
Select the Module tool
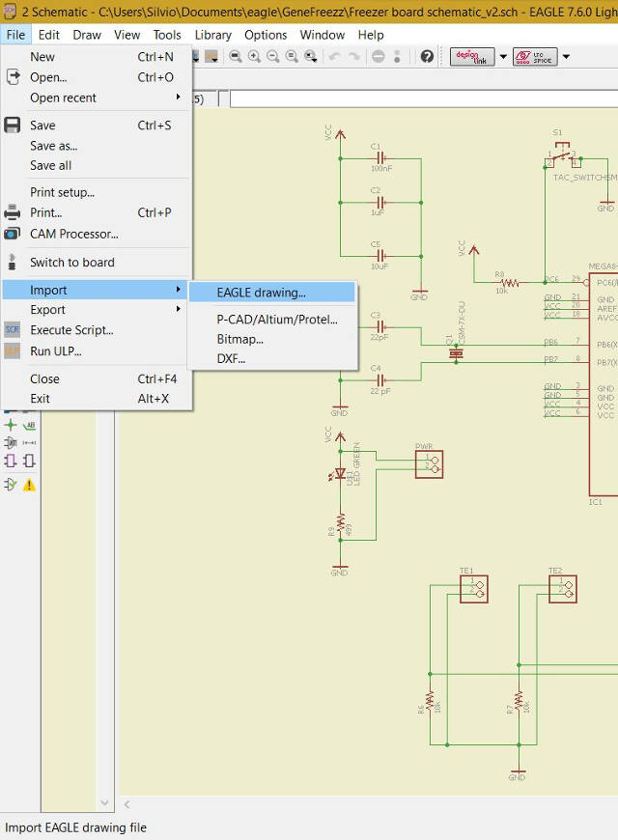click(11, 461)
